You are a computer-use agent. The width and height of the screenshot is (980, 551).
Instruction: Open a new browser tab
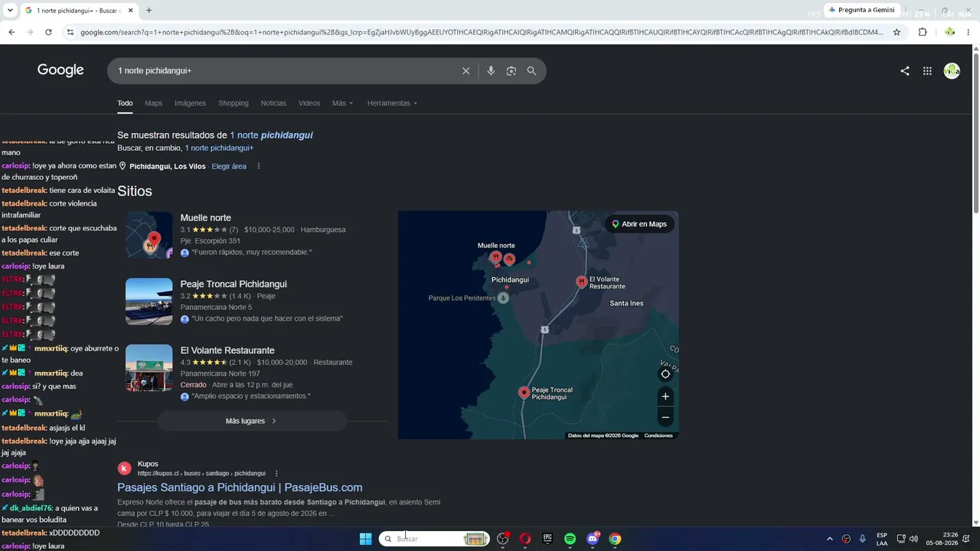click(149, 11)
